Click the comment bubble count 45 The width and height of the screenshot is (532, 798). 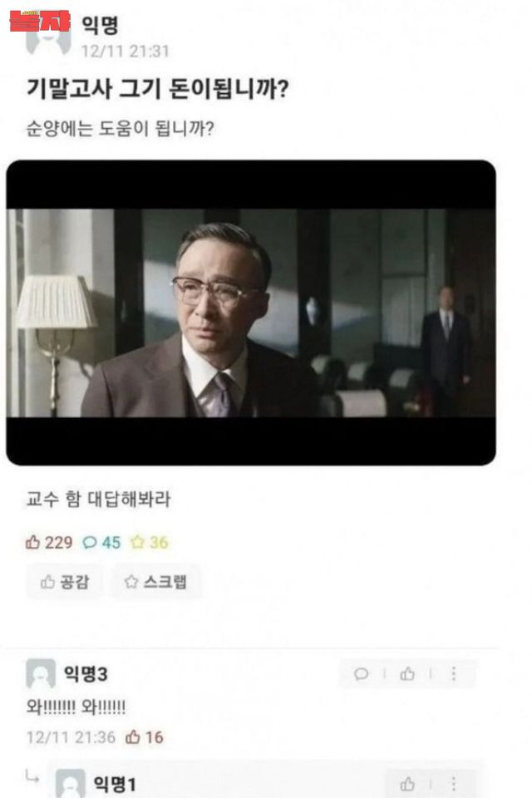101,543
